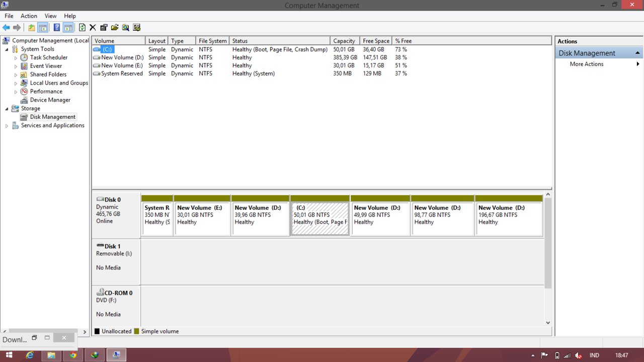Screen dimensions: 644x362
Task: Open Google Chrome from the taskbar
Action: point(73,355)
